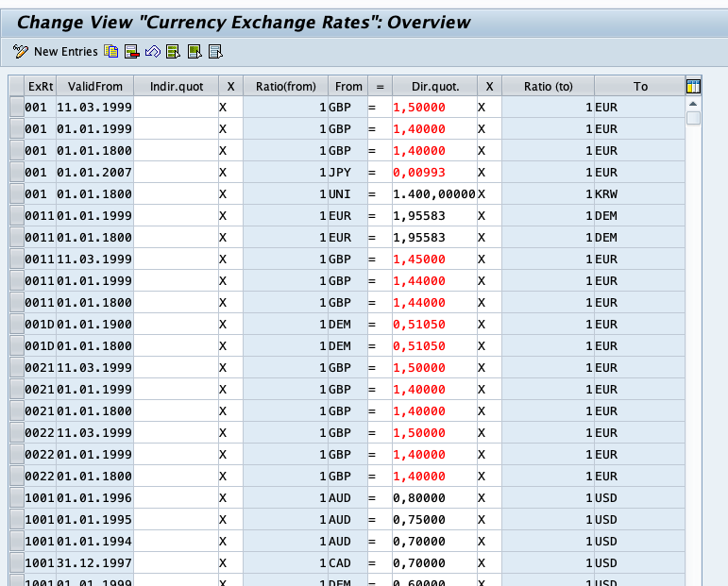Select row 001D 01.01.1900 DEM via row selector

click(17, 325)
